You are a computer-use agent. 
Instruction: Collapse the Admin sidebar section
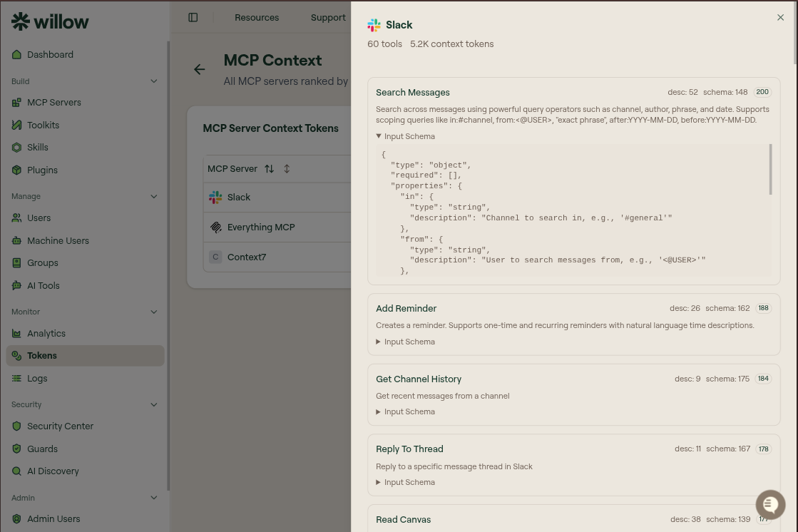[154, 498]
